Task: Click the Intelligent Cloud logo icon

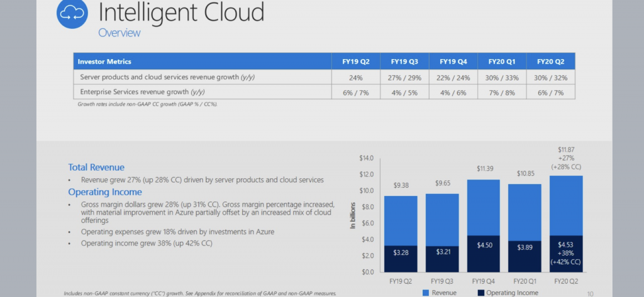Action: pyautogui.click(x=72, y=13)
